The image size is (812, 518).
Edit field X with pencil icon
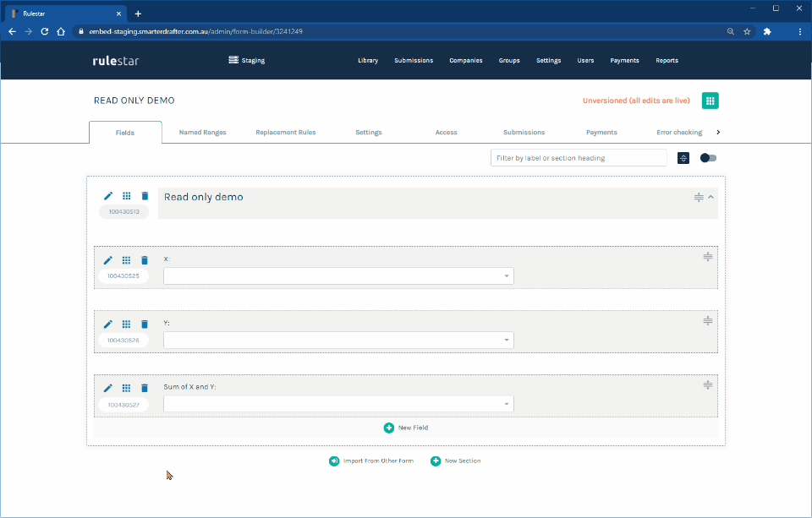click(x=107, y=260)
